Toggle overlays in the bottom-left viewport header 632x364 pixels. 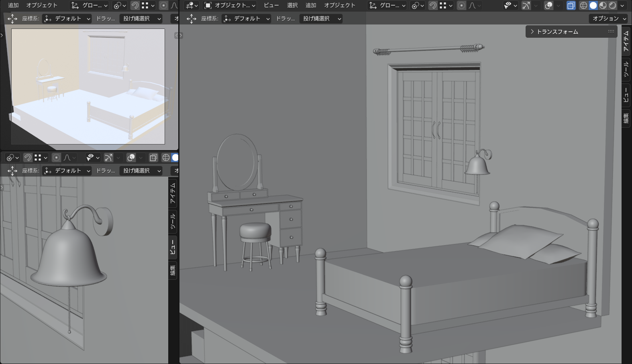click(x=131, y=158)
